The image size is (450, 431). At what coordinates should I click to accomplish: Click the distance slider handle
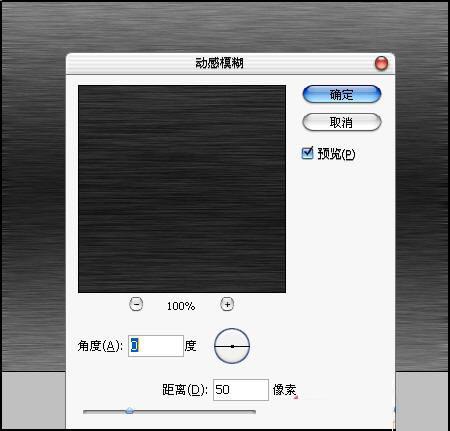pyautogui.click(x=129, y=411)
